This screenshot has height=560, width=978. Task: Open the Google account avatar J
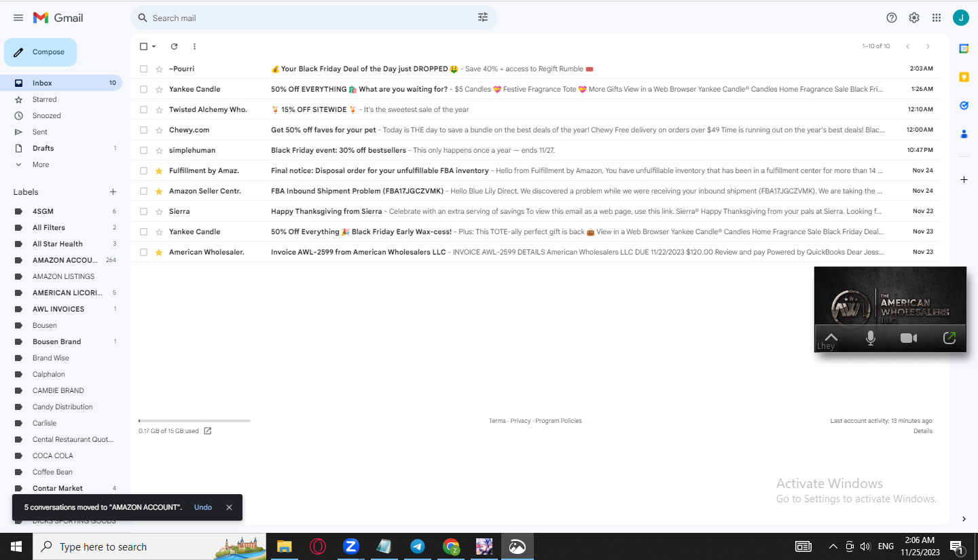(961, 18)
